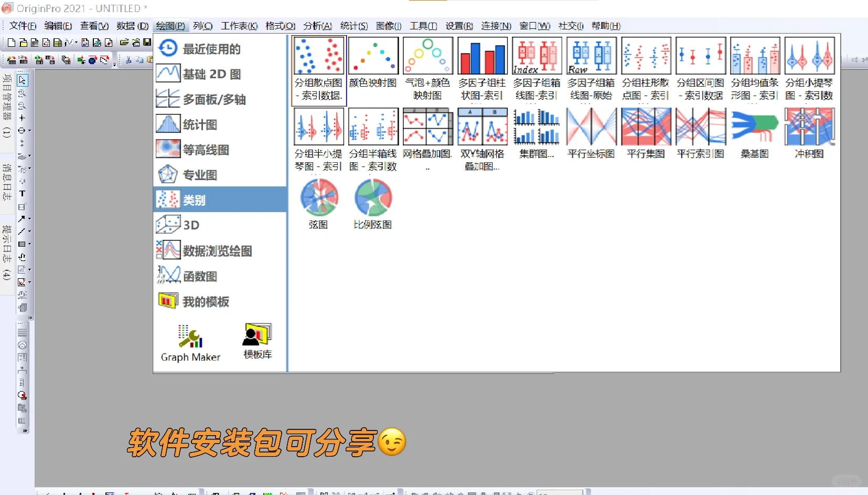Launch Graph Maker
868x495 pixels.
190,344
